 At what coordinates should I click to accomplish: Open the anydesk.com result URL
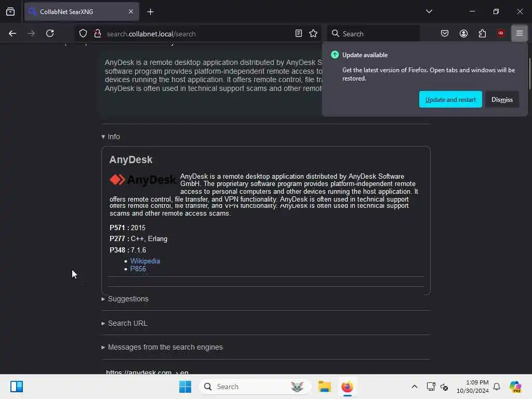point(147,372)
